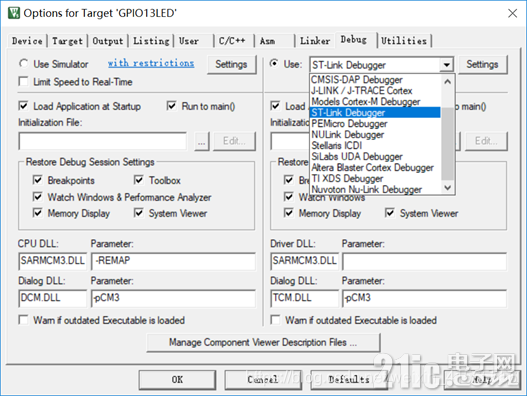
Task: Choose PEMicro Debugger from list
Action: 375,124
